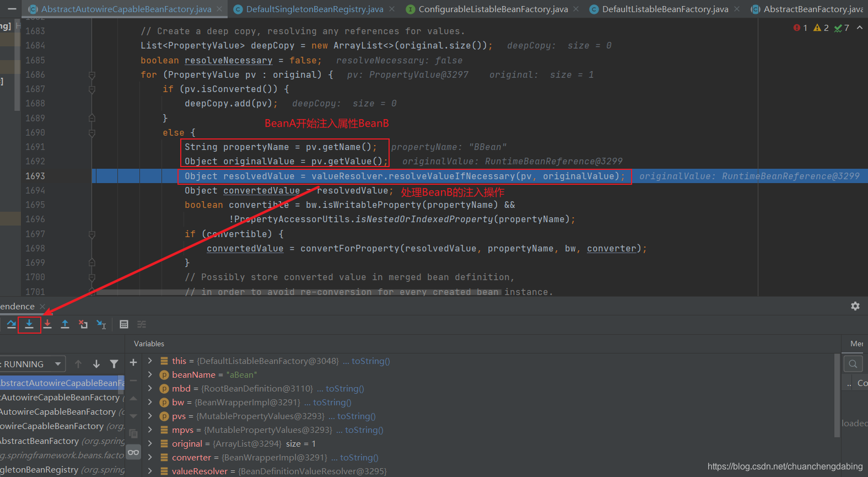868x477 pixels.
Task: Toggle code fold at line 1697
Action: point(92,234)
